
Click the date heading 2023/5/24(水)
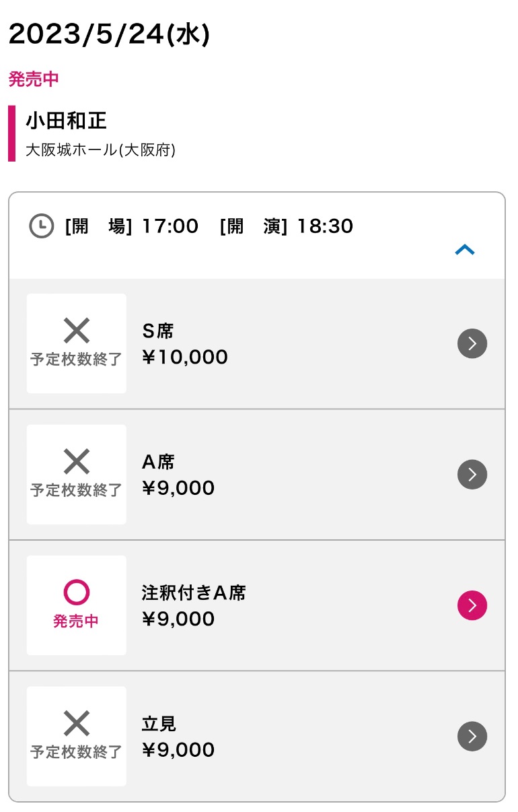pos(109,34)
